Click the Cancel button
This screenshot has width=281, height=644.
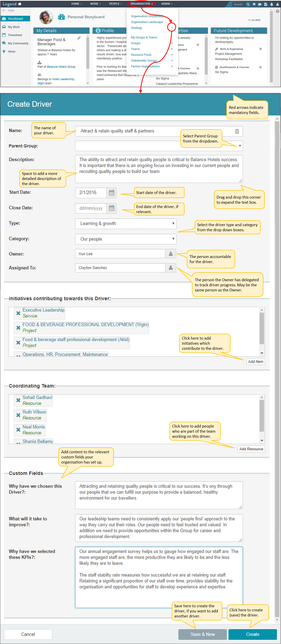pyautogui.click(x=28, y=634)
